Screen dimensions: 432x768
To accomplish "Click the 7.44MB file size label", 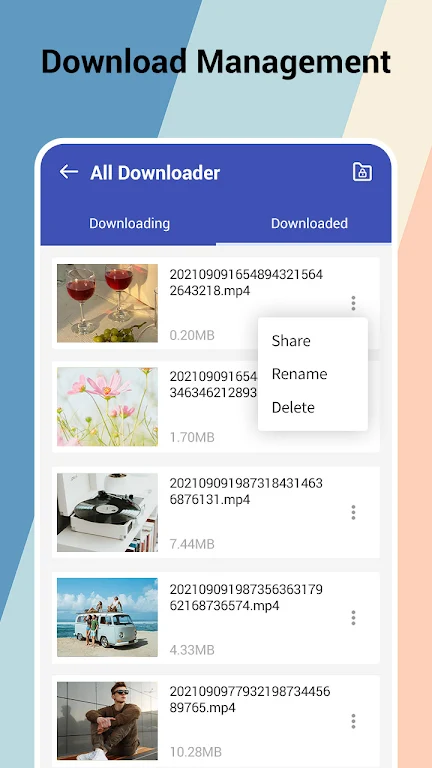I will (192, 544).
